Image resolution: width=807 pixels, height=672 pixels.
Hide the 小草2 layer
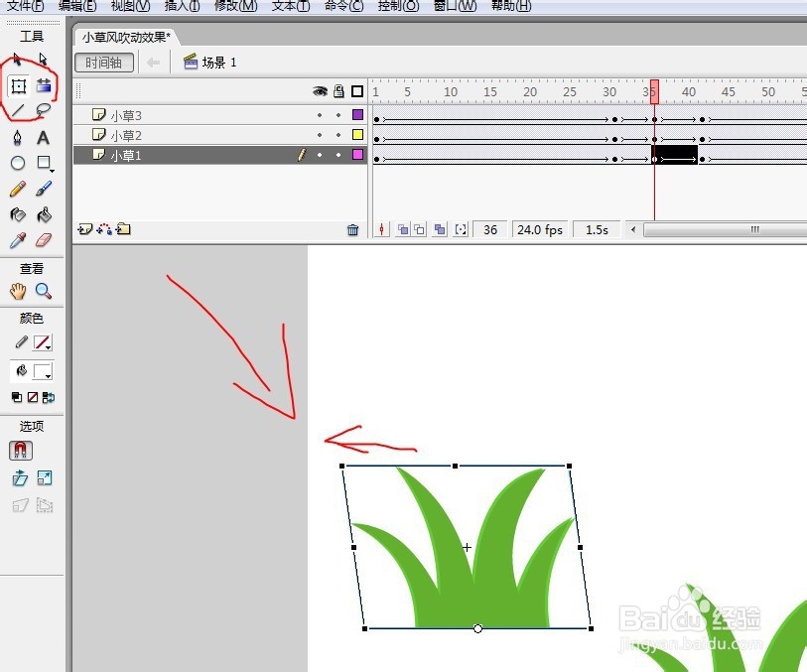point(320,135)
